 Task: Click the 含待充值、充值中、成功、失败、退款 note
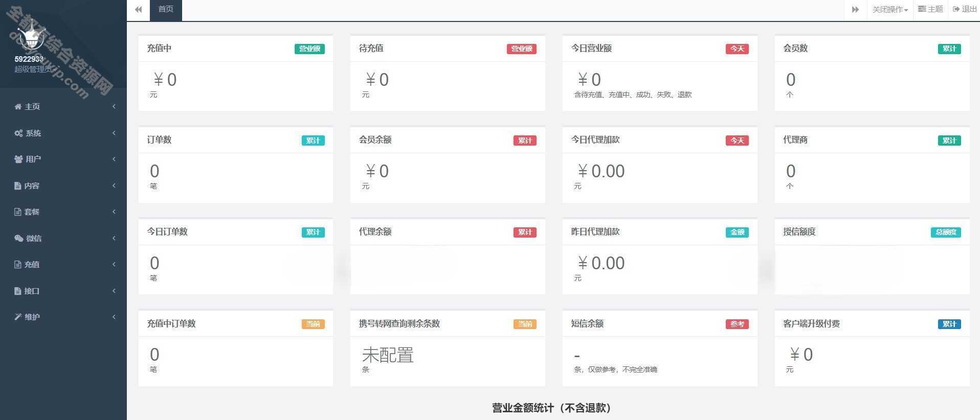coord(633,95)
